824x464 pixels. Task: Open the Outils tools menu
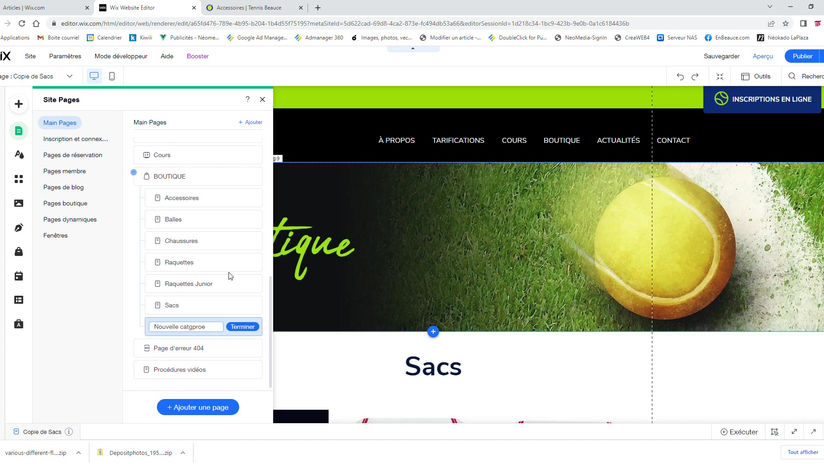pyautogui.click(x=756, y=77)
